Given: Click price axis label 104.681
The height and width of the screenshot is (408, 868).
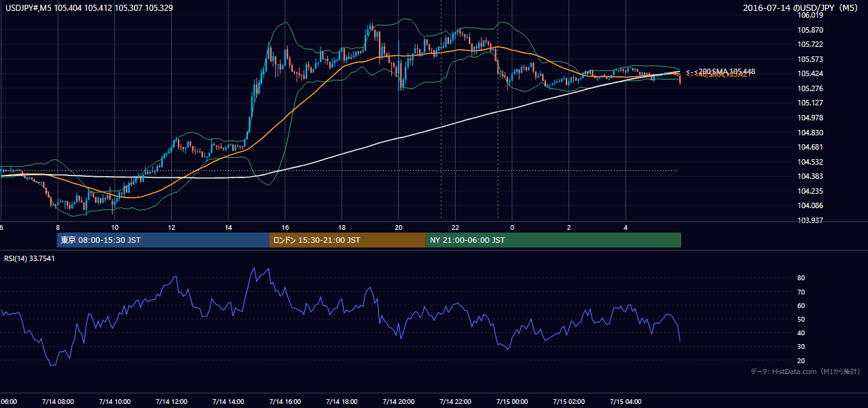Looking at the screenshot, I should tap(810, 147).
